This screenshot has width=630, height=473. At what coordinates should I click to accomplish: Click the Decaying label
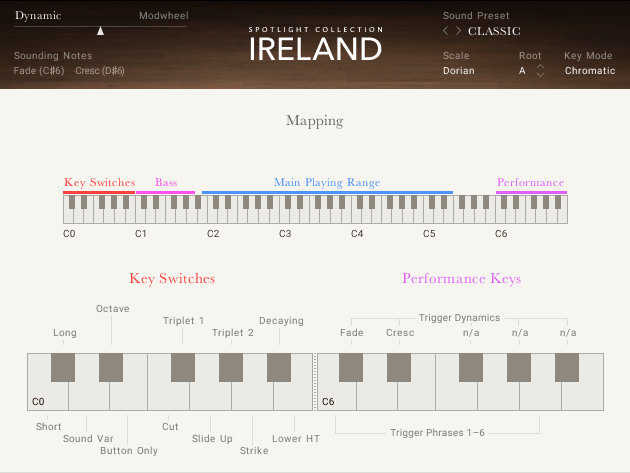coord(281,321)
